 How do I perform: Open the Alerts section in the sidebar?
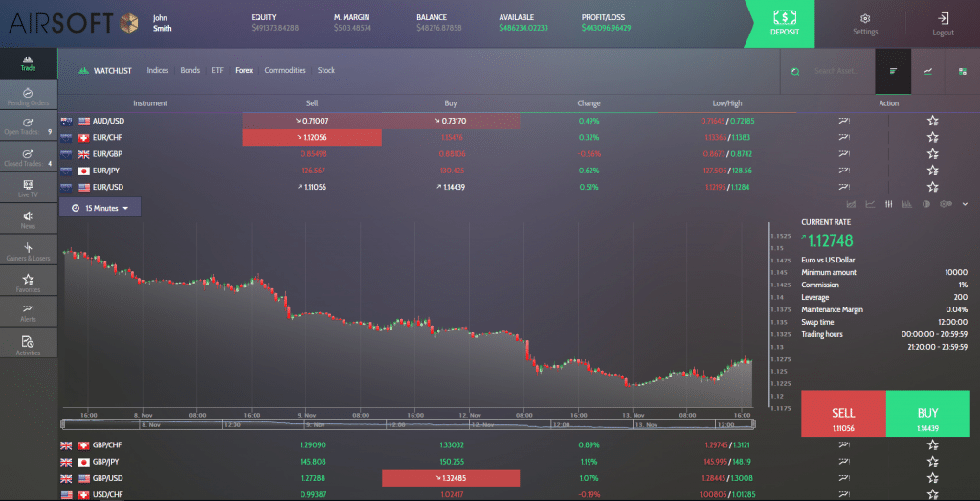(x=28, y=312)
